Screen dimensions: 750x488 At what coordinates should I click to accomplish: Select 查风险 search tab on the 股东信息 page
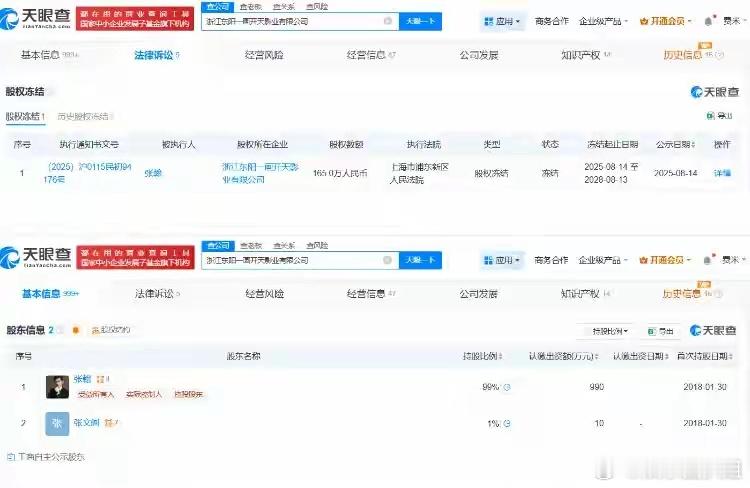pyautogui.click(x=317, y=245)
